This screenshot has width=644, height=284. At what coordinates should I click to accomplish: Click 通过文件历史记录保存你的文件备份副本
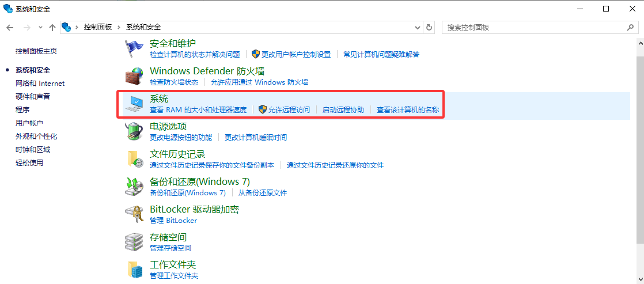click(x=212, y=165)
